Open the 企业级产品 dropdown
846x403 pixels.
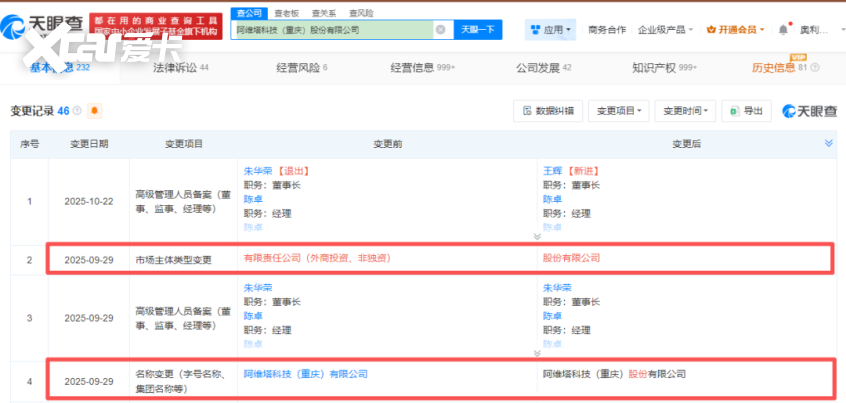665,30
